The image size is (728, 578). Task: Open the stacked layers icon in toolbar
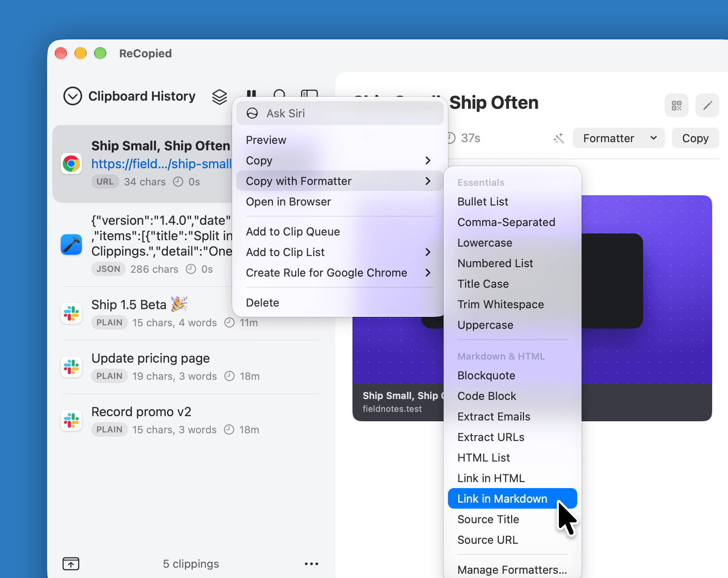220,97
